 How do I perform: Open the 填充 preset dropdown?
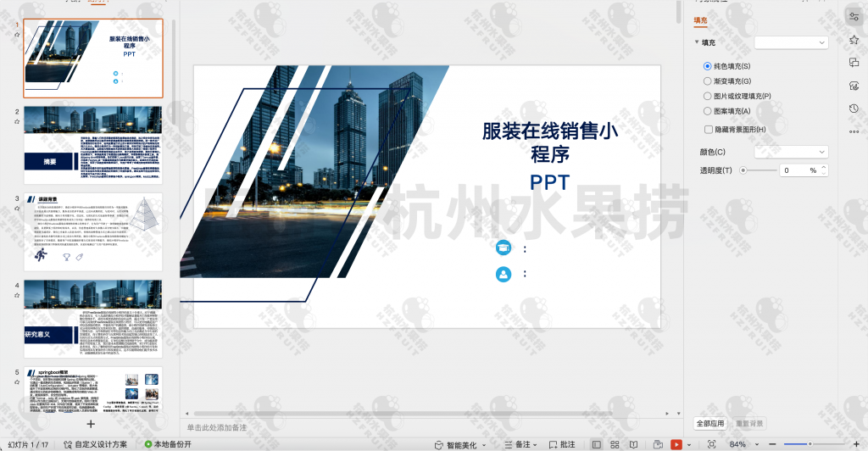point(791,42)
